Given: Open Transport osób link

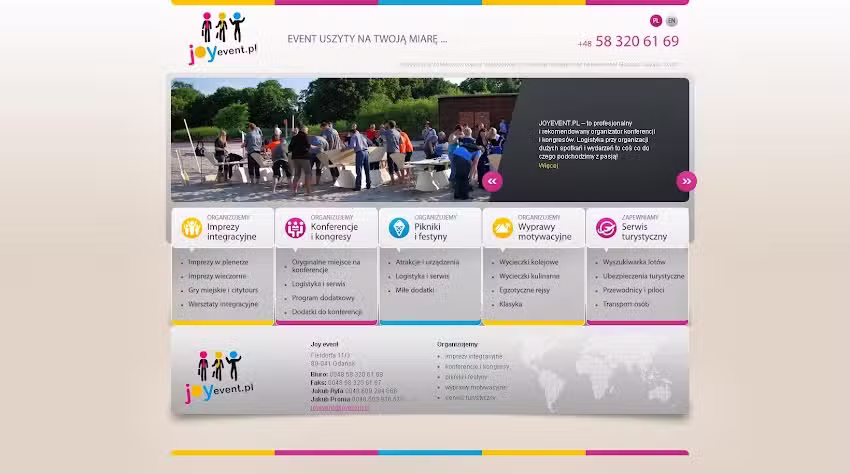Looking at the screenshot, I should tap(626, 304).
